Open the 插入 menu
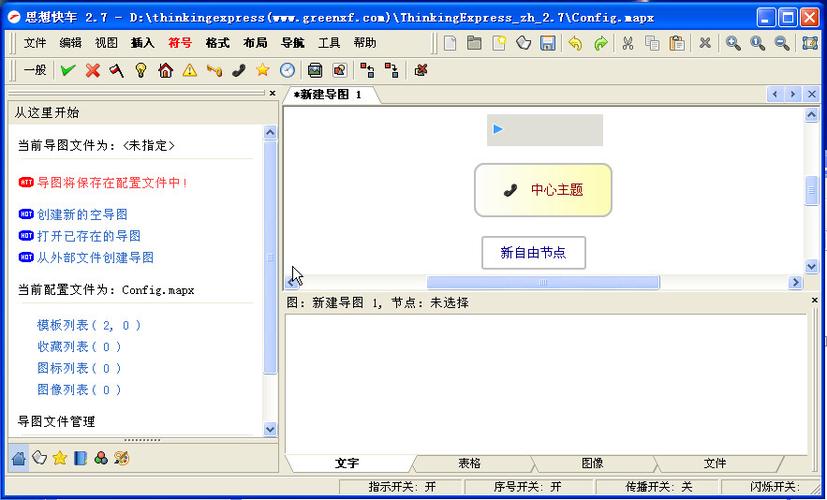This screenshot has width=827, height=500. click(x=143, y=43)
